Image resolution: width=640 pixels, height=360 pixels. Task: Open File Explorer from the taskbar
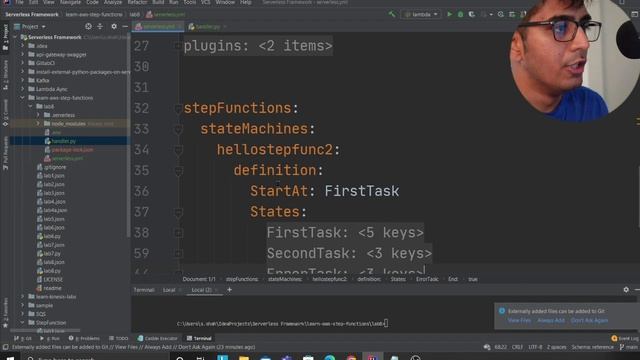[x=244, y=358]
